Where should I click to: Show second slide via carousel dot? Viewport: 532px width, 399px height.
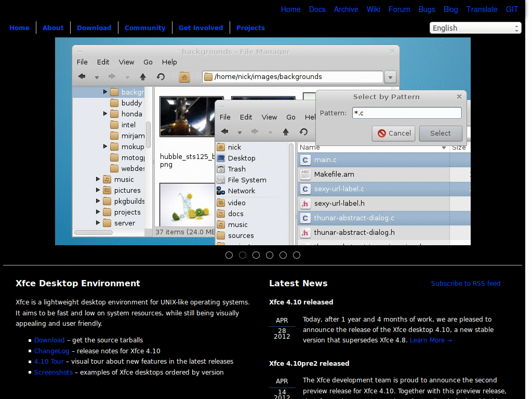[243, 255]
